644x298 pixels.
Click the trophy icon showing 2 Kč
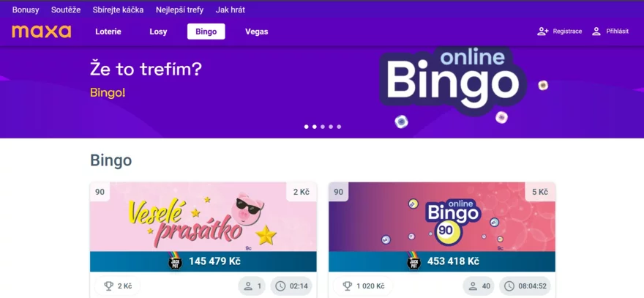pyautogui.click(x=108, y=286)
